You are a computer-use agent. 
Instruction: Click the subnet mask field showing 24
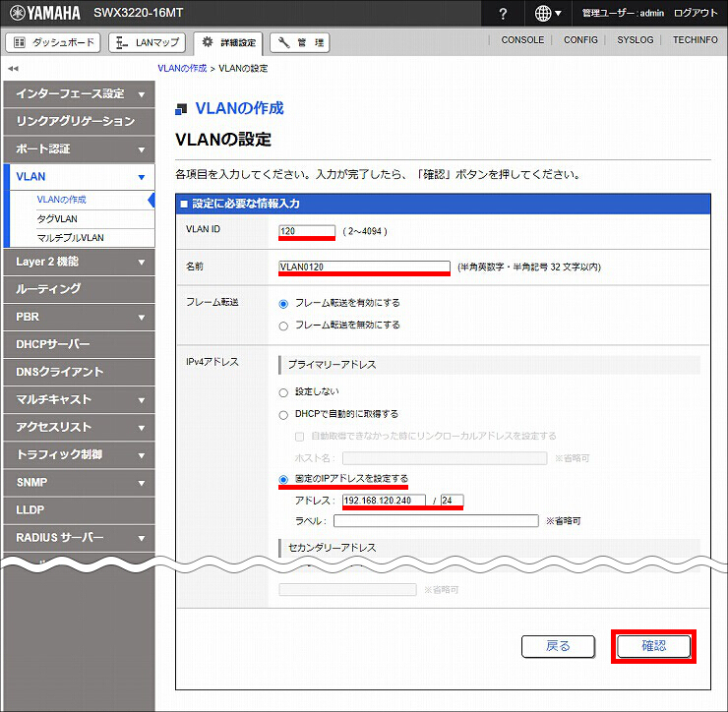(x=453, y=501)
